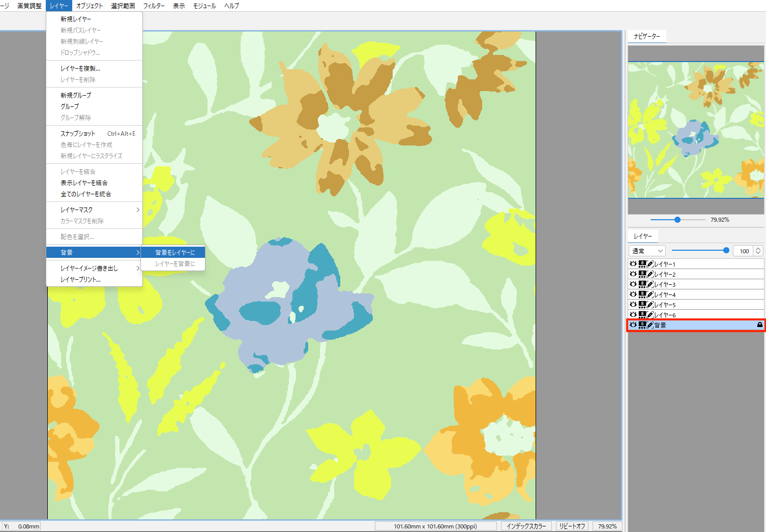Click the リピートオフ status bar button
766x532 pixels.
572,526
